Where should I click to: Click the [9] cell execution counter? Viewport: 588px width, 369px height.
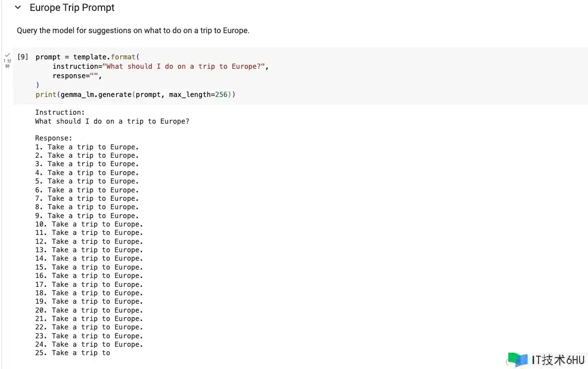pos(23,57)
